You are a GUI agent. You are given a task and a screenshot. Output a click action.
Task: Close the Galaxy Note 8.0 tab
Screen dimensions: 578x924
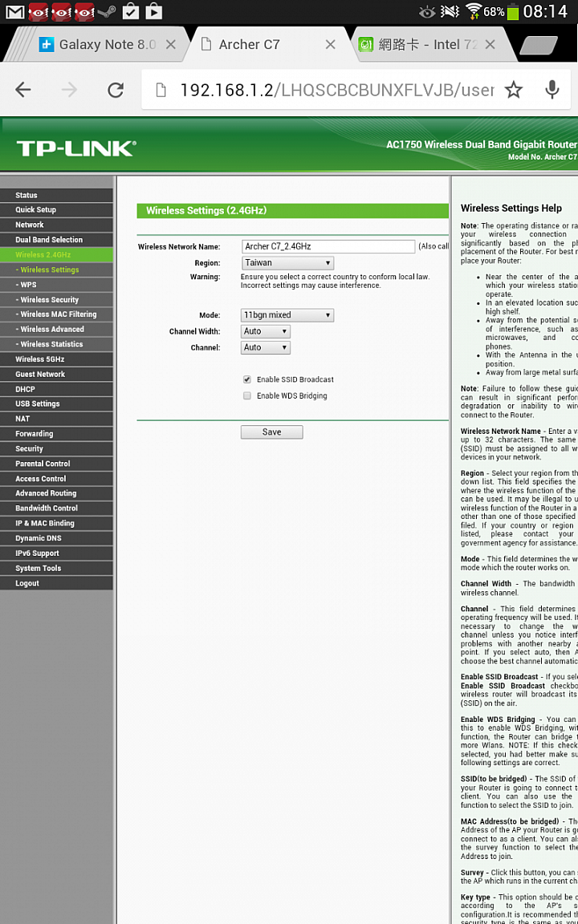click(170, 44)
